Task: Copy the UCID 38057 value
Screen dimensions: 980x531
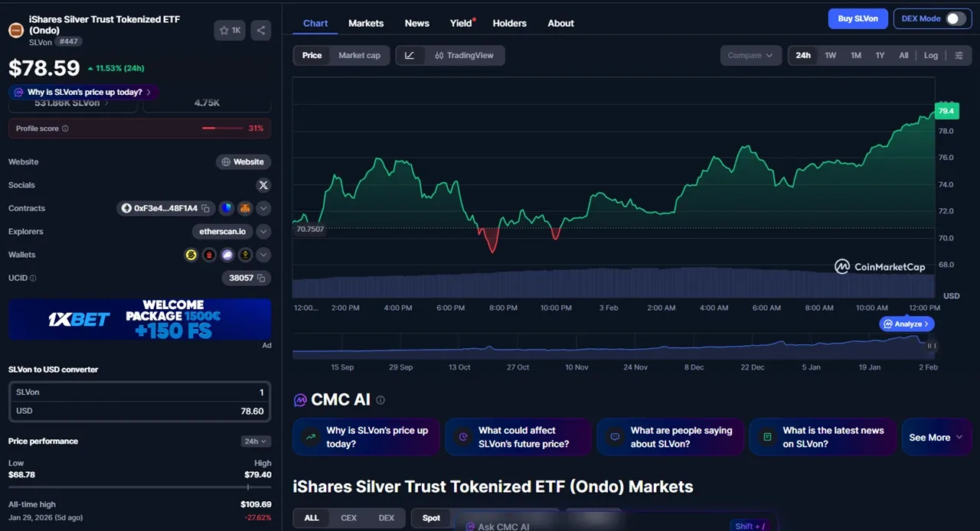Action: [261, 278]
